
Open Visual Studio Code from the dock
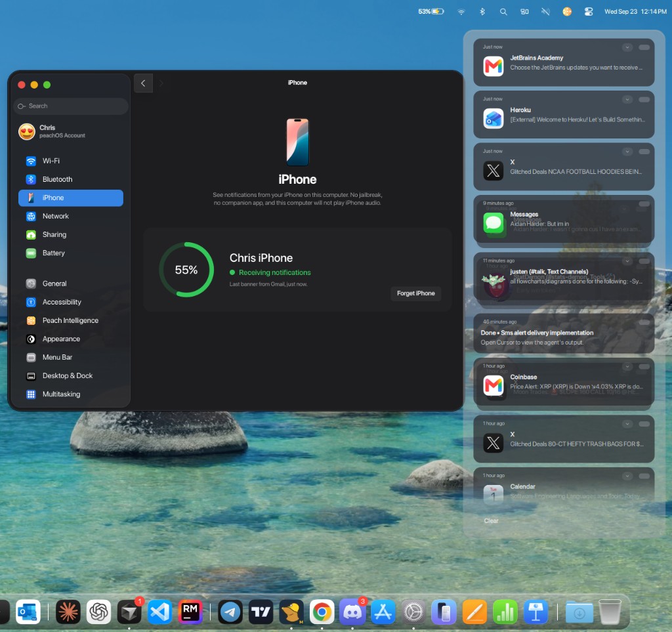coord(160,612)
